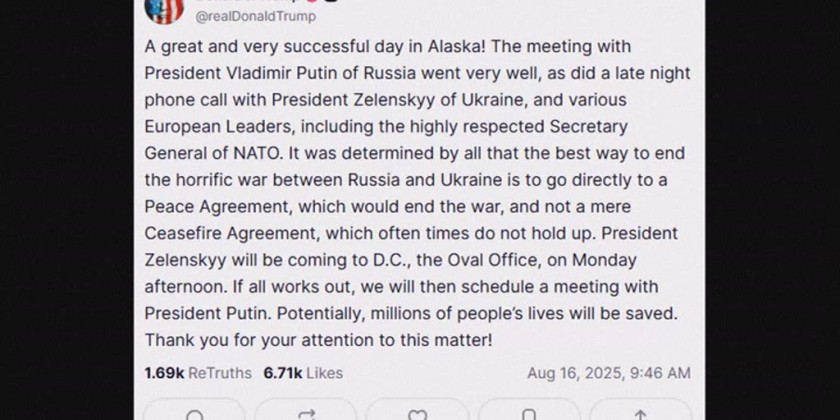Click the ReTruth arrows icon
Viewport: 840px width, 420px height.
click(x=308, y=413)
